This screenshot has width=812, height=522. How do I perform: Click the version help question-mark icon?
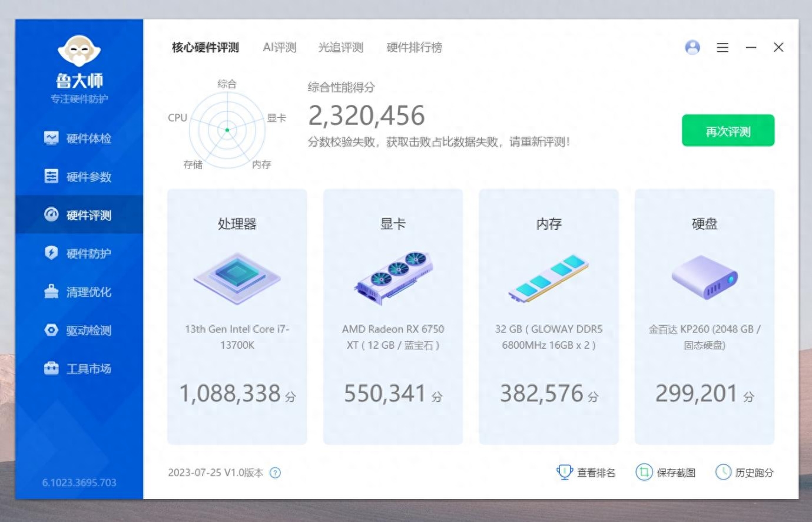coord(275,473)
